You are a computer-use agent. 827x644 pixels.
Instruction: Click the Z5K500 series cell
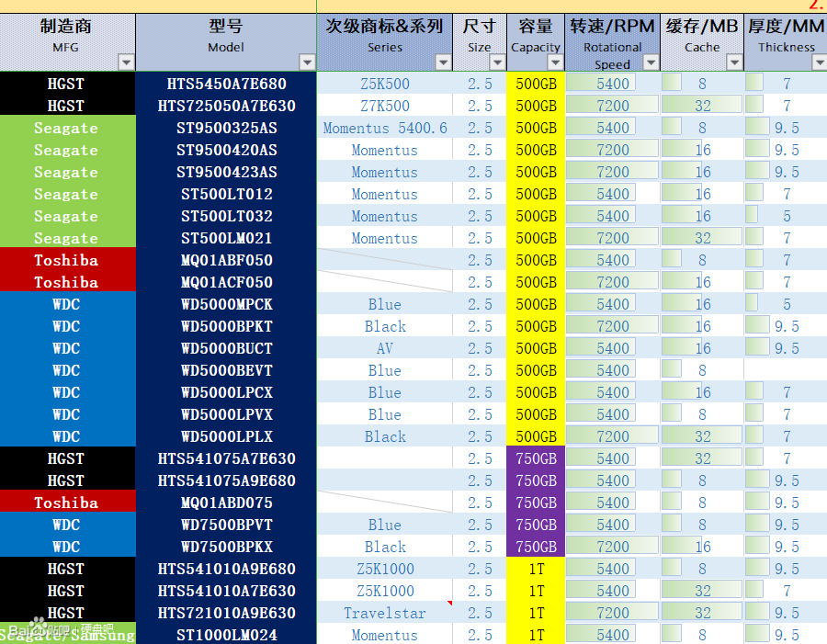[x=384, y=84]
